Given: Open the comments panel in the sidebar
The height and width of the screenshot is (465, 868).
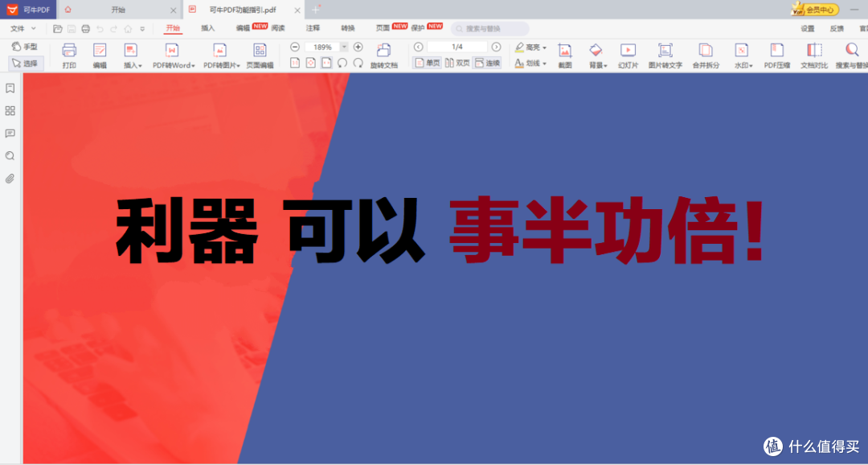Looking at the screenshot, I should point(10,134).
